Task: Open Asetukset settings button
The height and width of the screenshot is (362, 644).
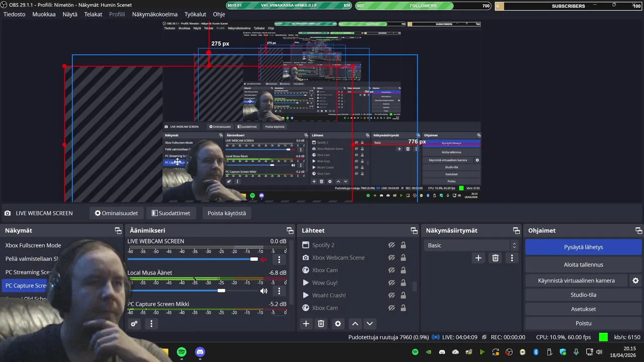Action: tap(583, 309)
